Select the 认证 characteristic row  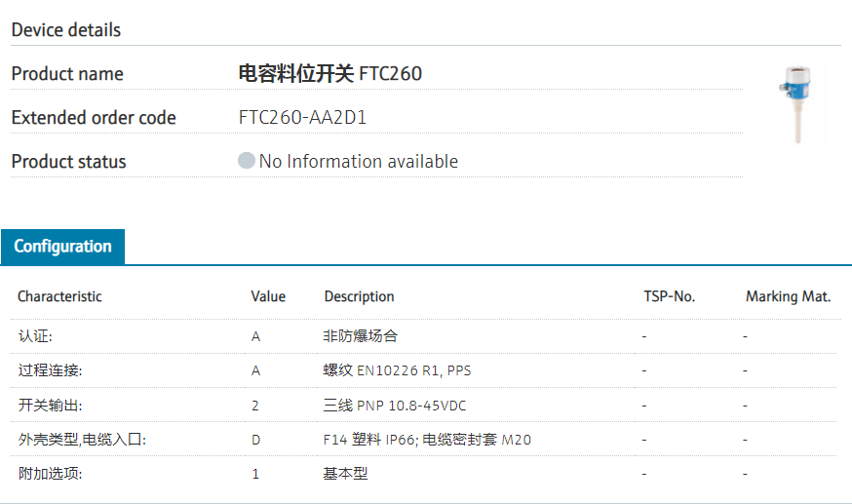36,336
